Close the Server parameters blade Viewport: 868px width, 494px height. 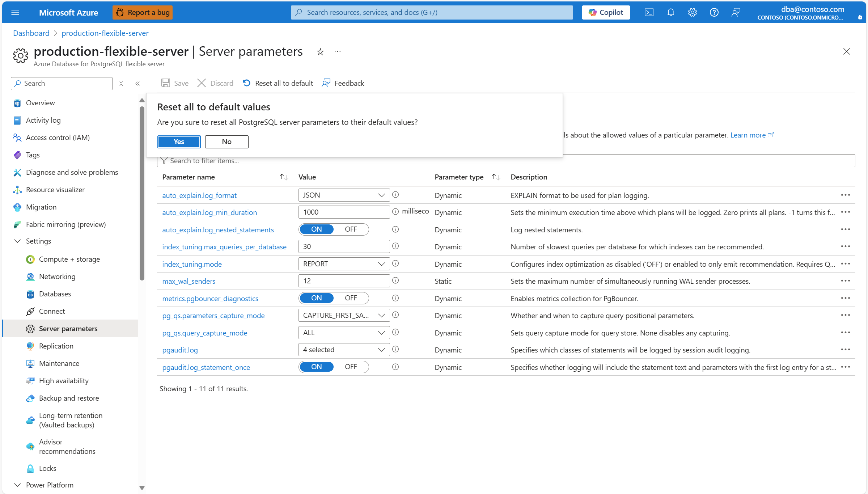point(846,51)
